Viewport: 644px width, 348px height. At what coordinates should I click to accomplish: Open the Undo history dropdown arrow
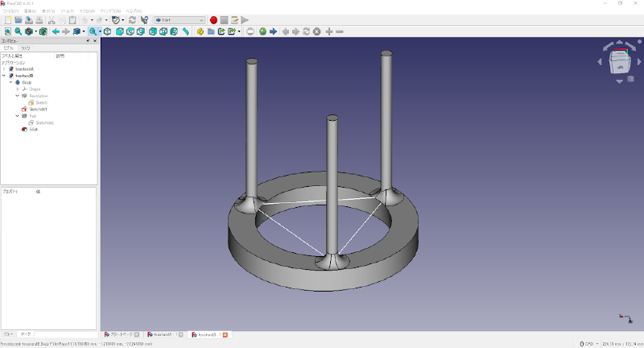(x=92, y=20)
